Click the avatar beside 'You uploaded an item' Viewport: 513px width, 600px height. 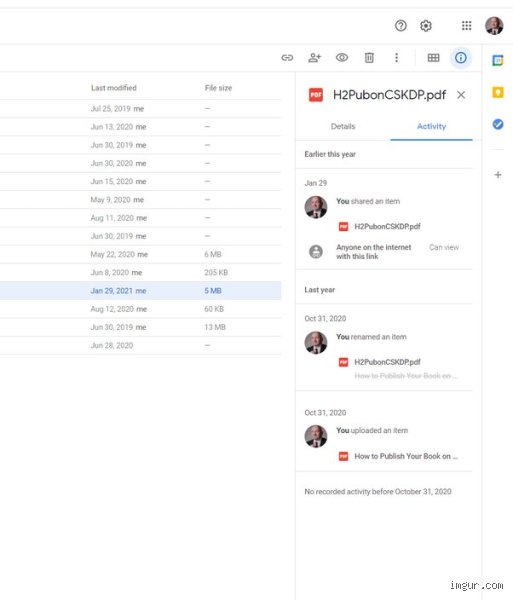[x=316, y=436]
